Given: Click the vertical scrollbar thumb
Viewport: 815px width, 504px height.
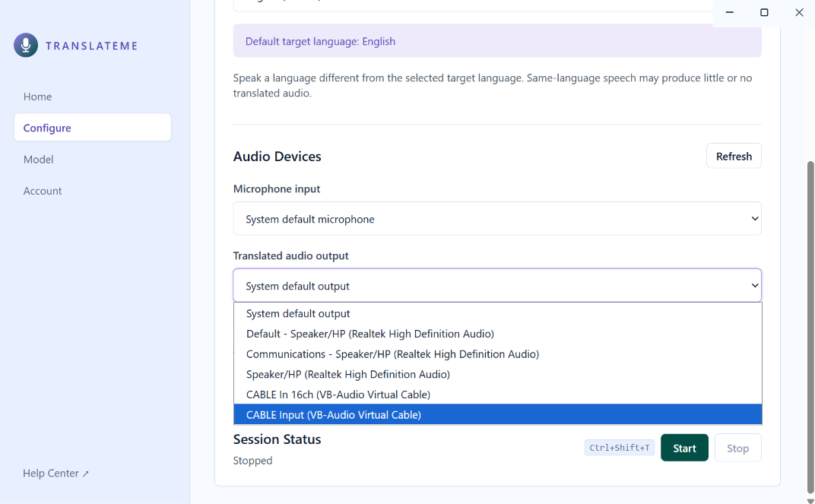Looking at the screenshot, I should [810, 328].
